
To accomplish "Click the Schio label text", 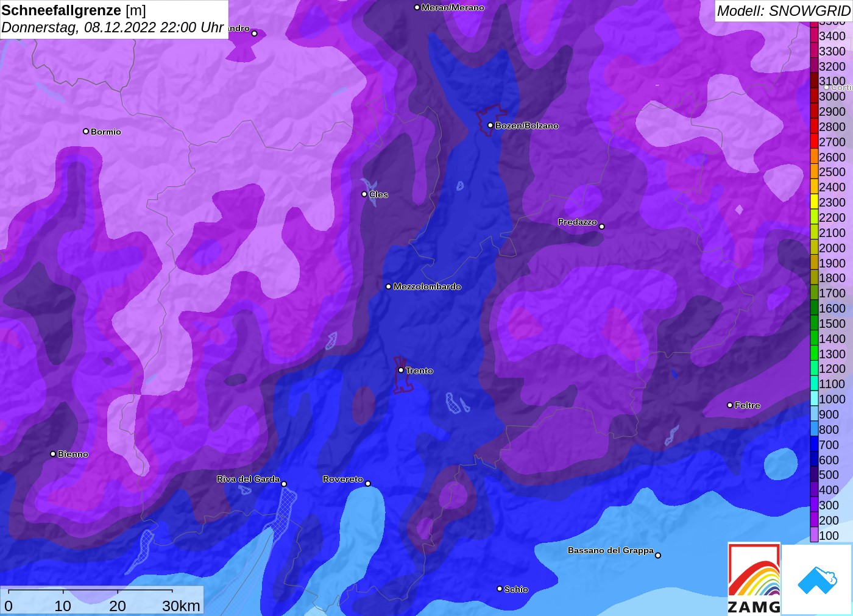I will [516, 589].
